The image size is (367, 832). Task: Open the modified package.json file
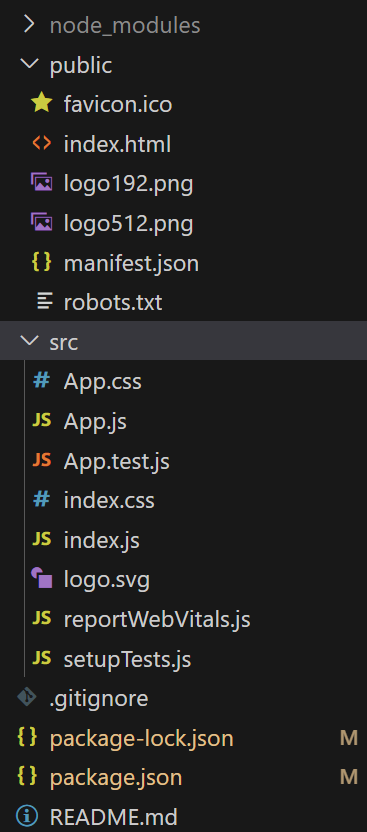[x=184, y=777]
